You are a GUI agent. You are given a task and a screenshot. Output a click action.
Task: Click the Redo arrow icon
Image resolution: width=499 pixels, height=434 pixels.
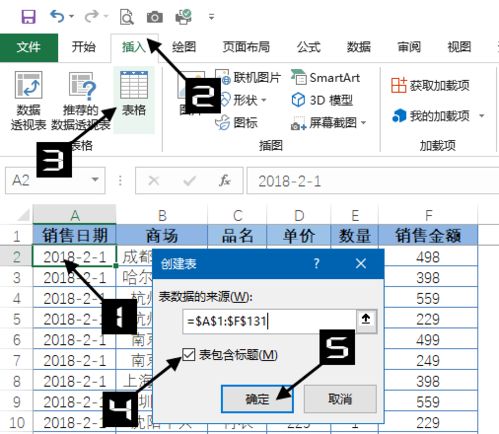coord(92,16)
